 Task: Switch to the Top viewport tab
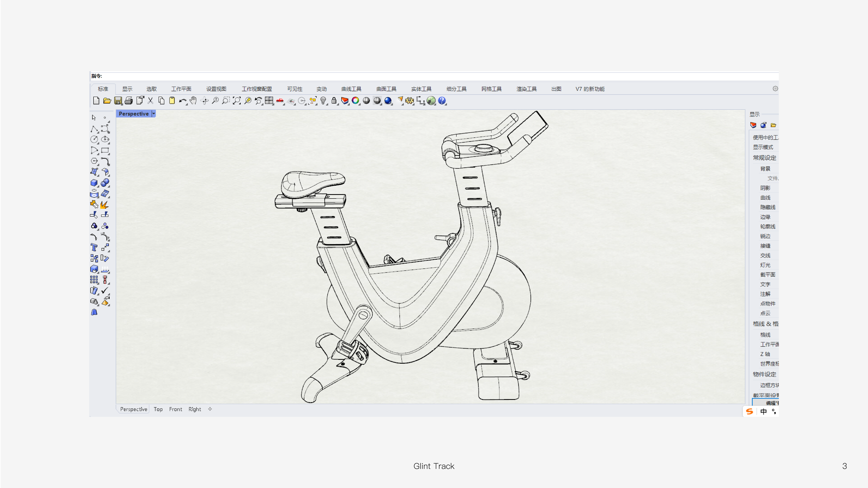[x=158, y=409]
